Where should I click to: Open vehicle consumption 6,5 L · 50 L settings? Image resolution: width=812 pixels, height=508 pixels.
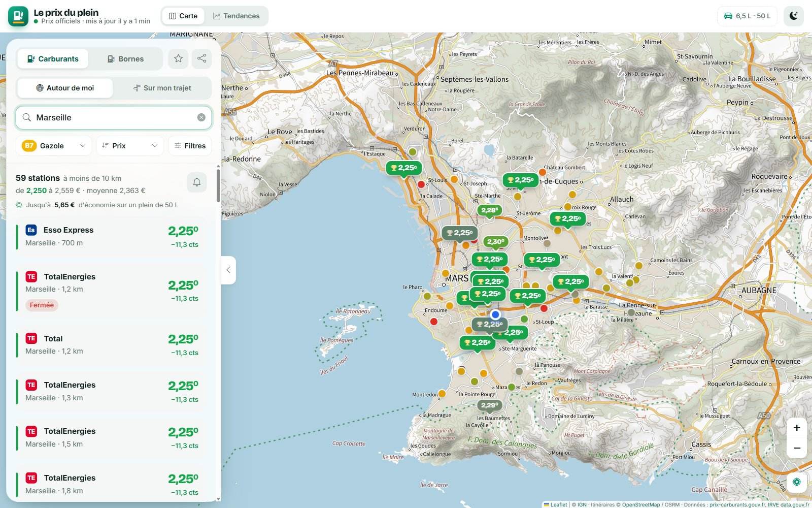pyautogui.click(x=748, y=16)
